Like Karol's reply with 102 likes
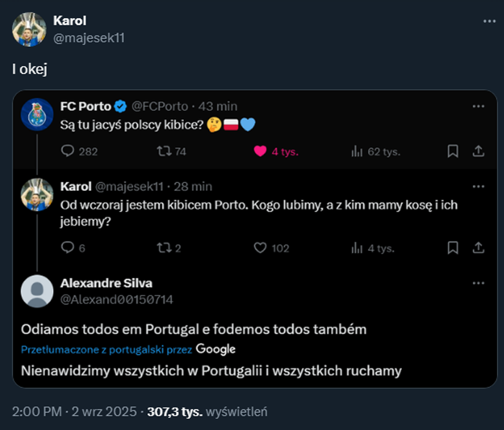This screenshot has height=430, width=504. click(x=260, y=248)
